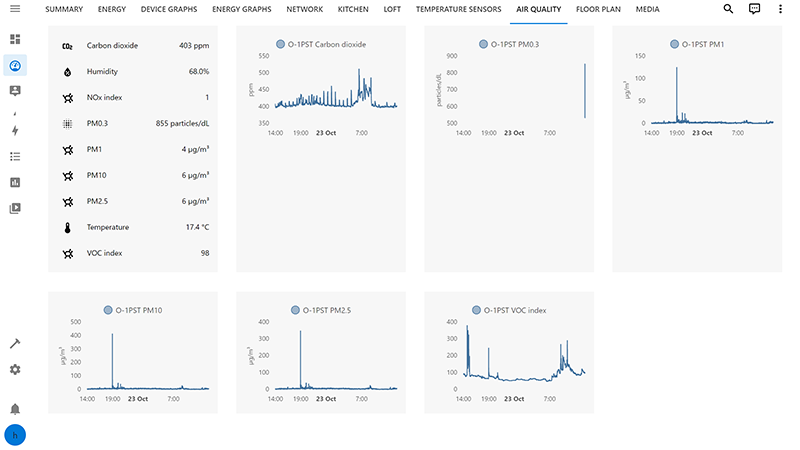Image resolution: width=800 pixels, height=450 pixels.
Task: Click the molecule icon beside PM2.5 row
Action: [67, 202]
